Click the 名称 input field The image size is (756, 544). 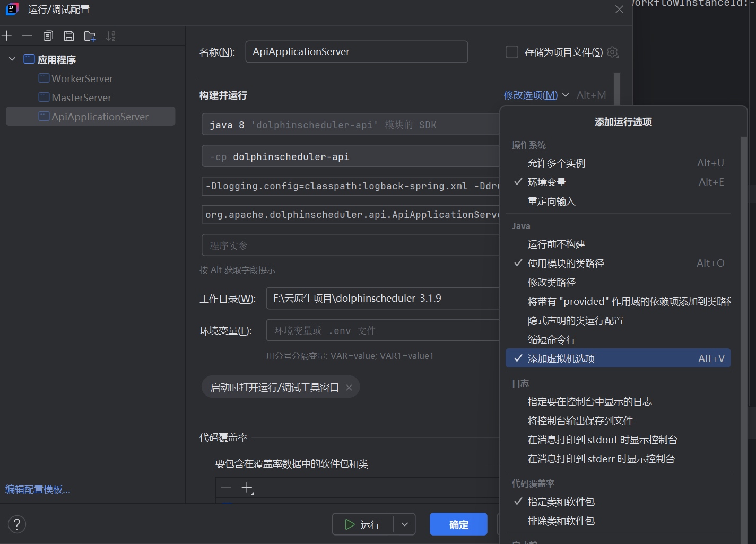(357, 52)
